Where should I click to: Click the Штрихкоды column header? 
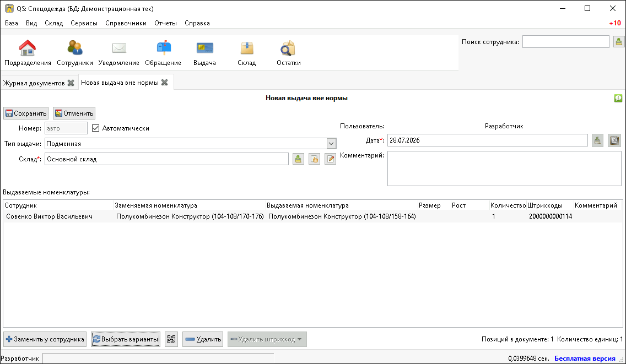pos(550,205)
